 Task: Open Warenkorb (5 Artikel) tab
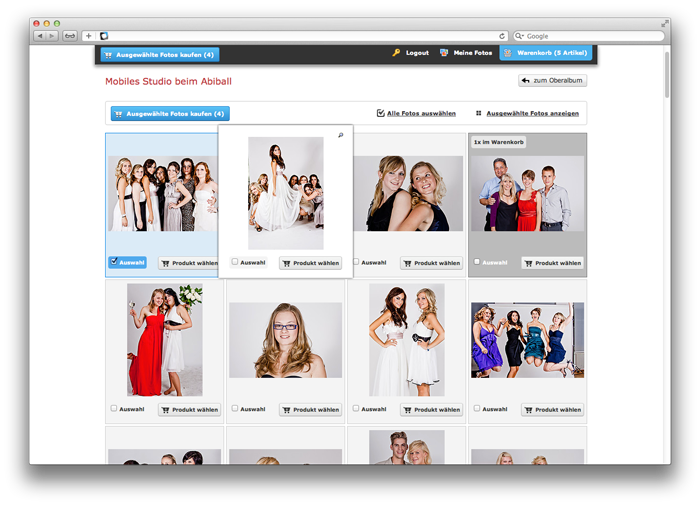point(546,53)
